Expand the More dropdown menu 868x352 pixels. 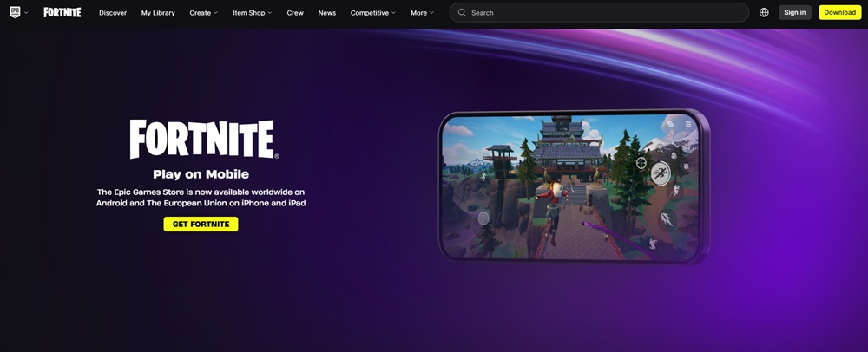pyautogui.click(x=423, y=13)
